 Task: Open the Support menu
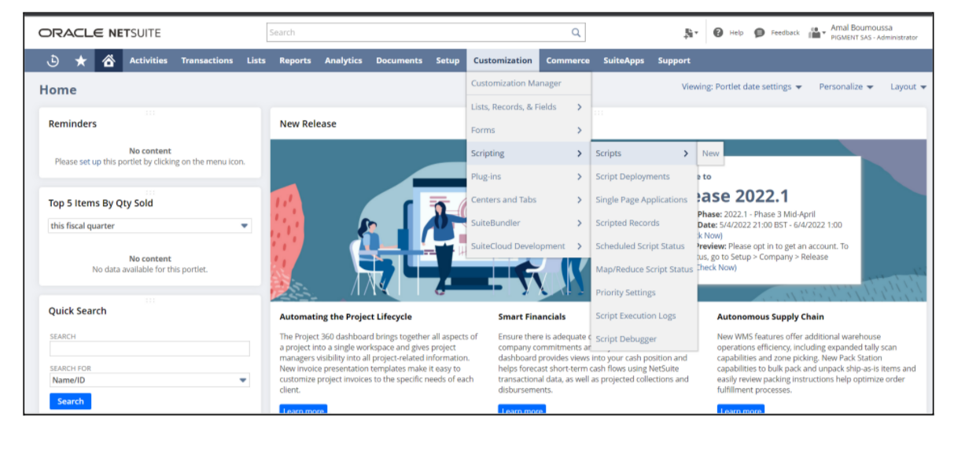point(674,61)
